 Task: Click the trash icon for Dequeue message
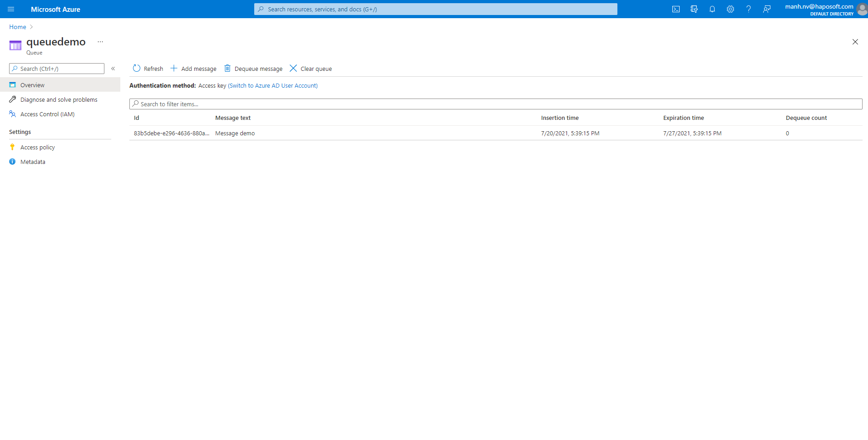(x=227, y=68)
